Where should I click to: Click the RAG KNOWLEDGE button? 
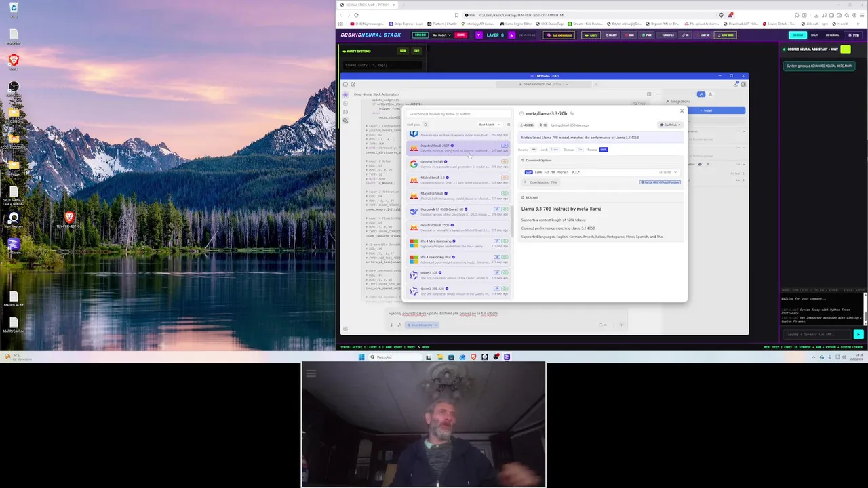click(560, 35)
